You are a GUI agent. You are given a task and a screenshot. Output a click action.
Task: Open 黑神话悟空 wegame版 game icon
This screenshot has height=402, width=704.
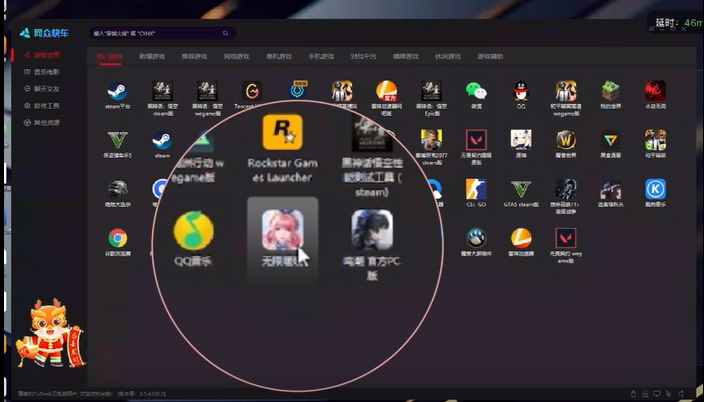tap(207, 91)
